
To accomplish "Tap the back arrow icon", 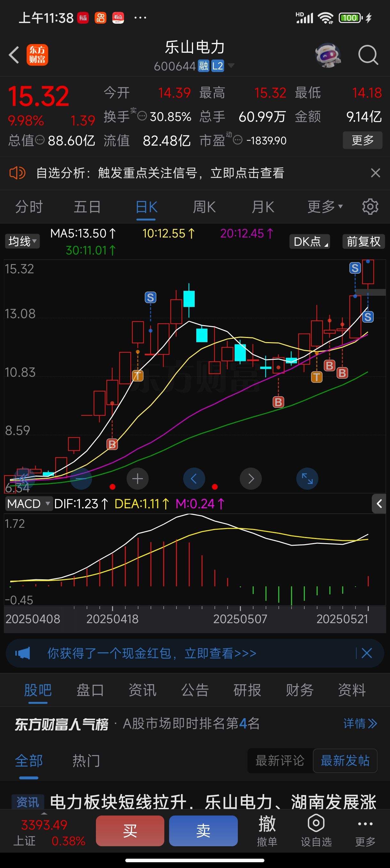I will [14, 55].
